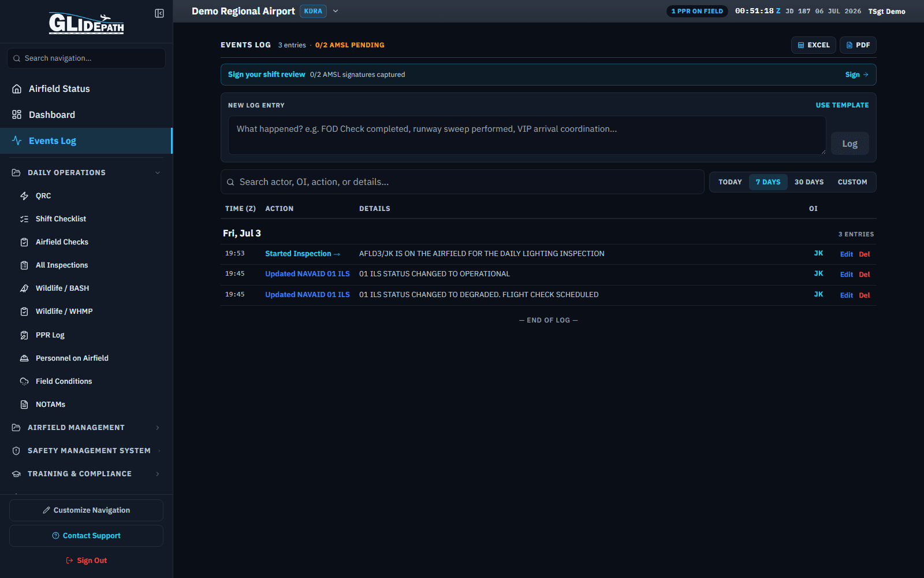Delete the 19:53 Started Inspection entry

(864, 254)
